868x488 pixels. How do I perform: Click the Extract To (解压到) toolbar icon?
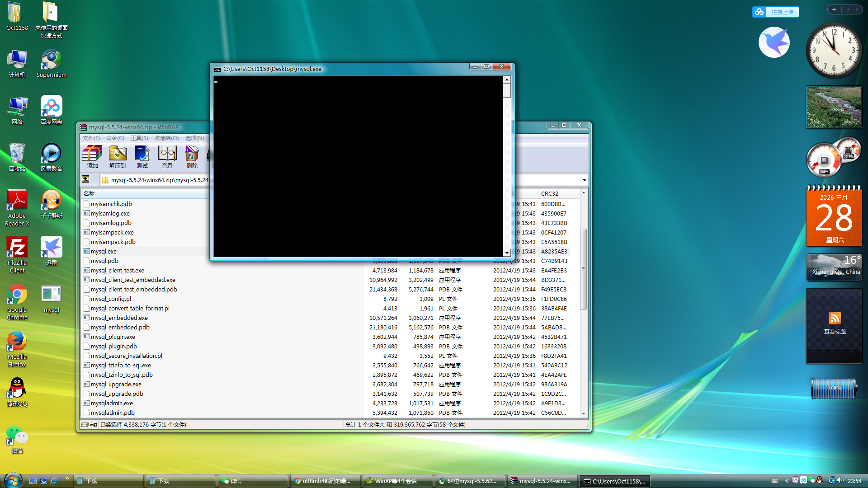(x=118, y=156)
